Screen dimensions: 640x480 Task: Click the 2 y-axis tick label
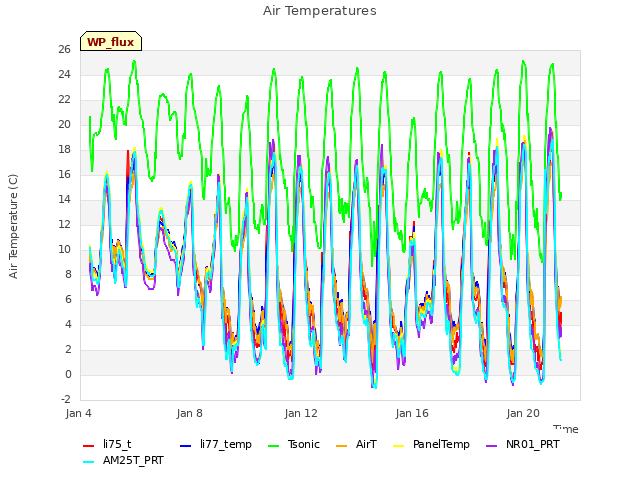68,349
